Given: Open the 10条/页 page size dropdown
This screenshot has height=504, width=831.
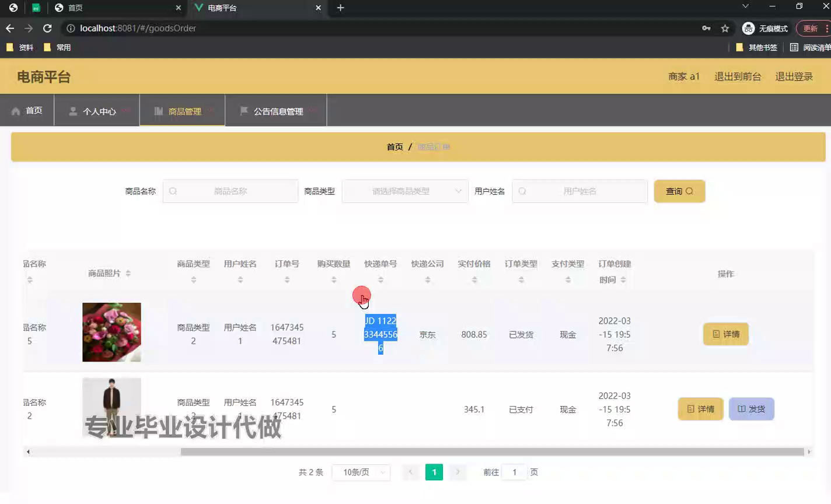Looking at the screenshot, I should pyautogui.click(x=361, y=473).
